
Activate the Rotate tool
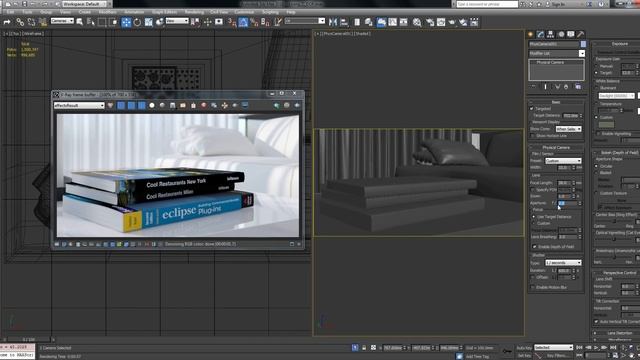137,22
